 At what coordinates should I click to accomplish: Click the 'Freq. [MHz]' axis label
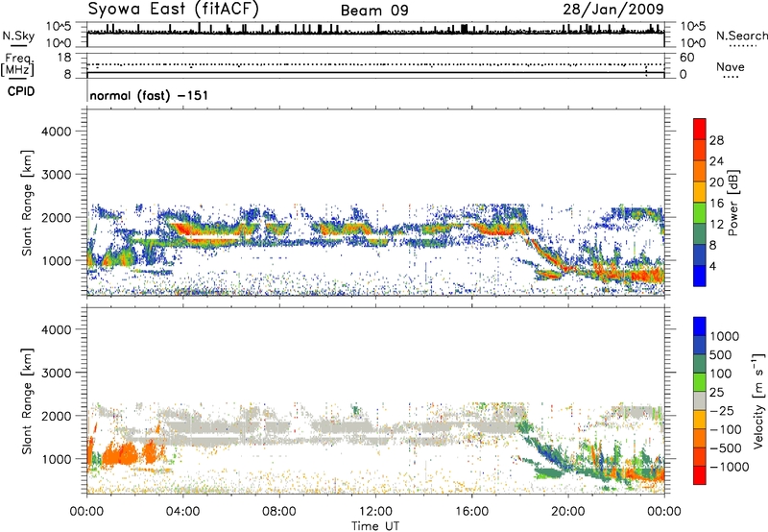[x=17, y=65]
